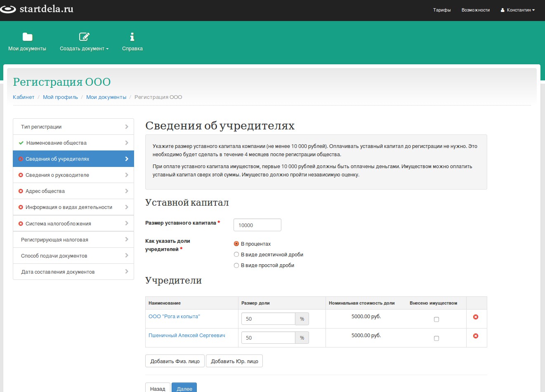The height and width of the screenshot is (392, 545).
Task: Follow the Кабинет breadcrumb link
Action: [x=24, y=97]
